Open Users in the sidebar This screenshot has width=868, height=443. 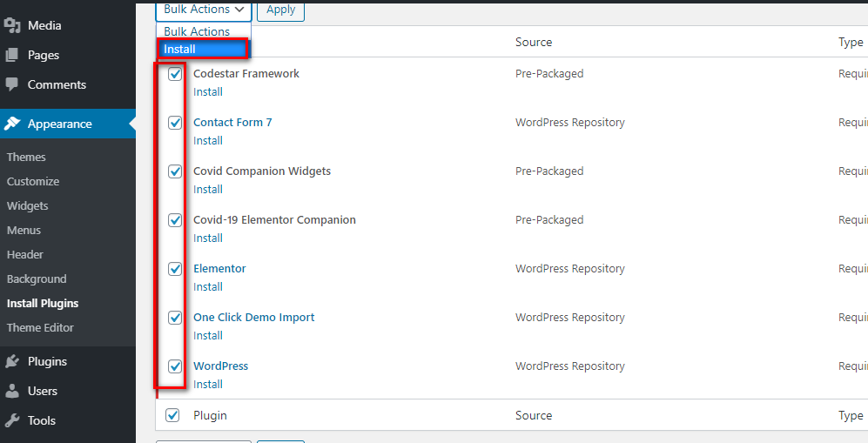point(42,391)
